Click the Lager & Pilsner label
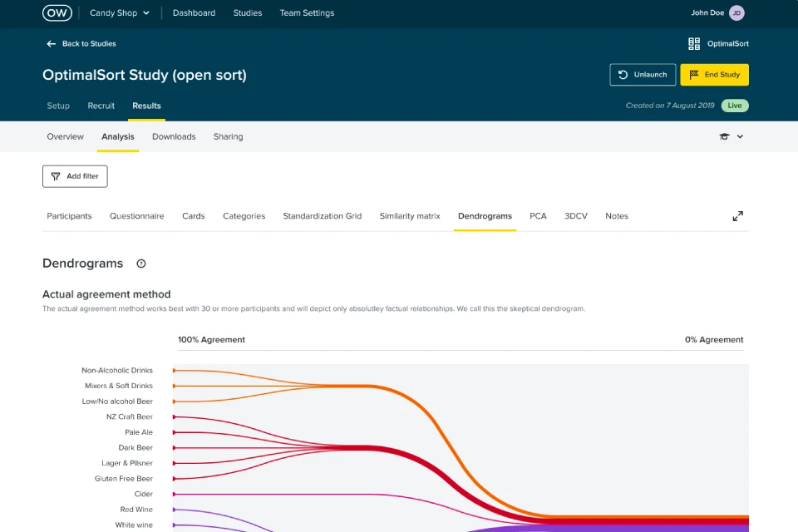 (x=126, y=463)
